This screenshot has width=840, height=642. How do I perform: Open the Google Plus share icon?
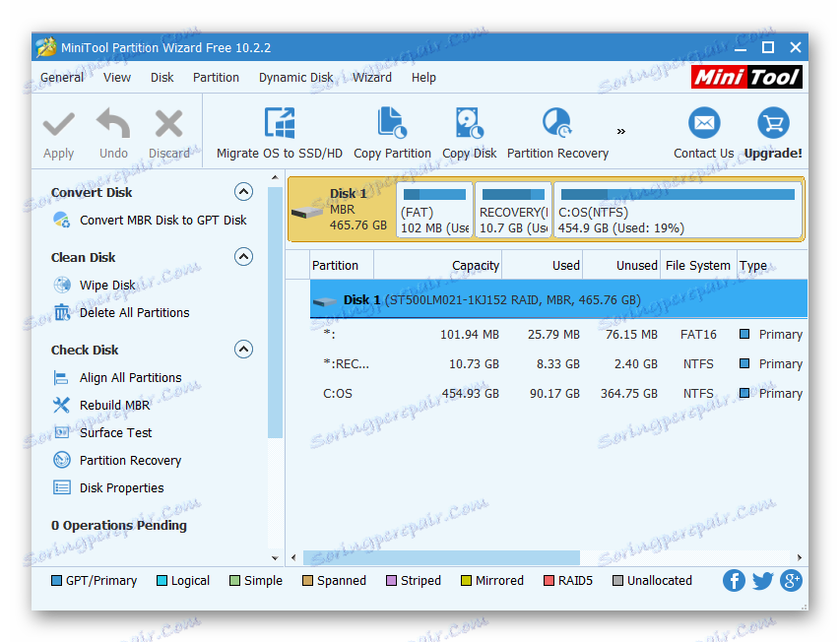[791, 580]
